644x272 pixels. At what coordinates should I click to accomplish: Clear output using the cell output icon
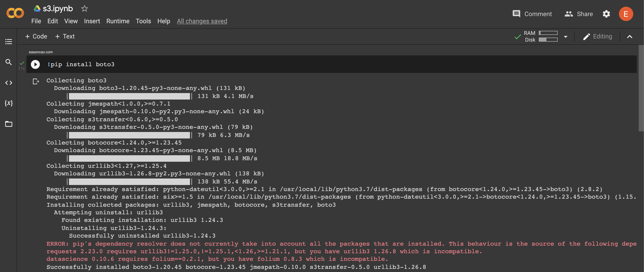click(36, 81)
